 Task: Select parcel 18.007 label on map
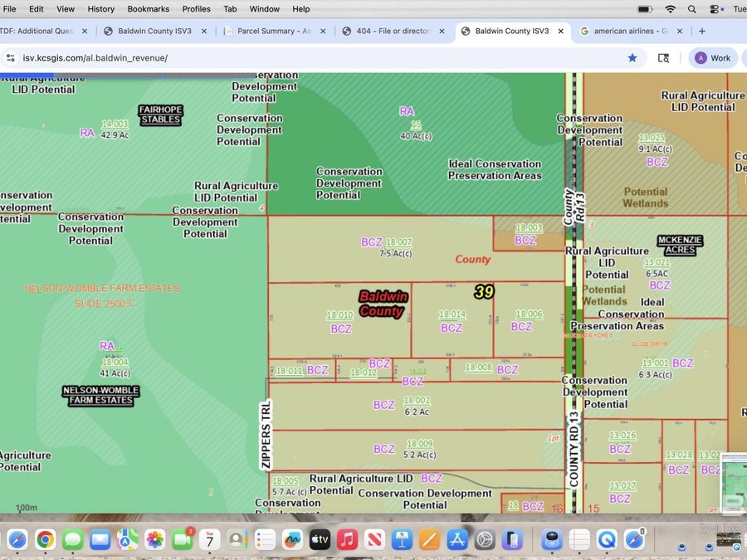coord(398,242)
